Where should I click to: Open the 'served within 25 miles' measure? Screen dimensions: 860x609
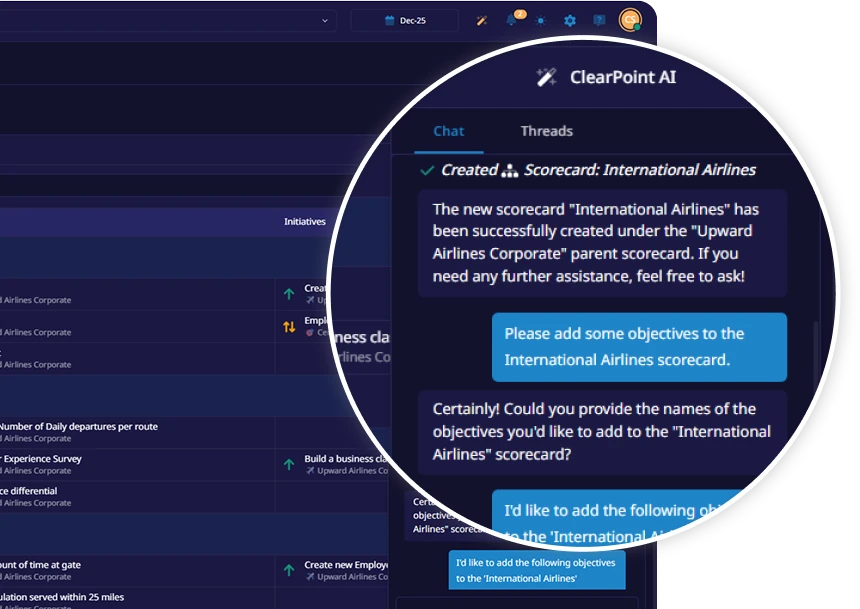coord(61,597)
